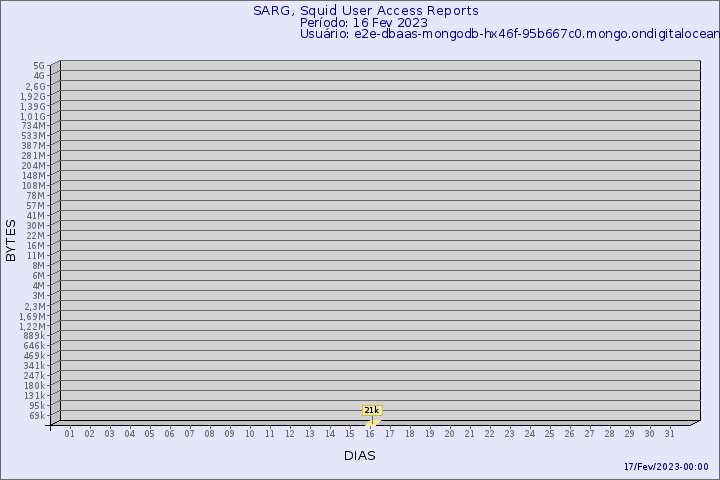This screenshot has width=720, height=480.
Task: Click the 17/Fev/2023-00:00 timestamp
Action: [x=666, y=467]
